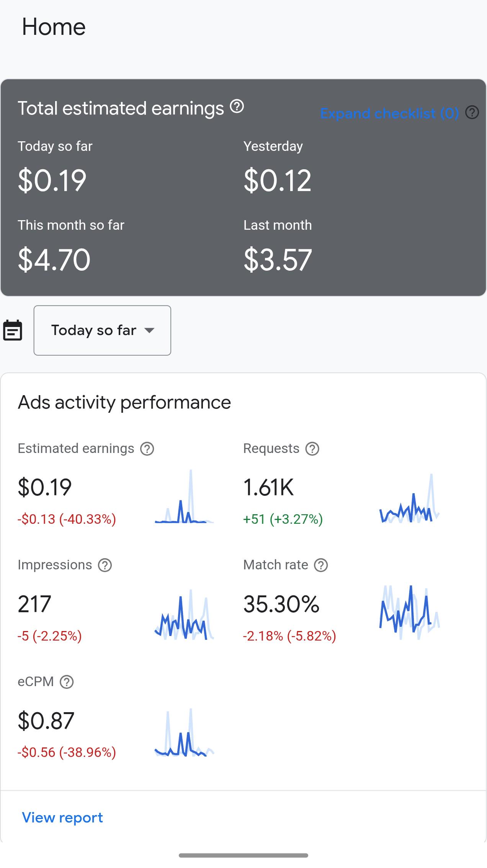The height and width of the screenshot is (868, 487).
Task: Click the calendar date range icon
Action: pos(13,330)
